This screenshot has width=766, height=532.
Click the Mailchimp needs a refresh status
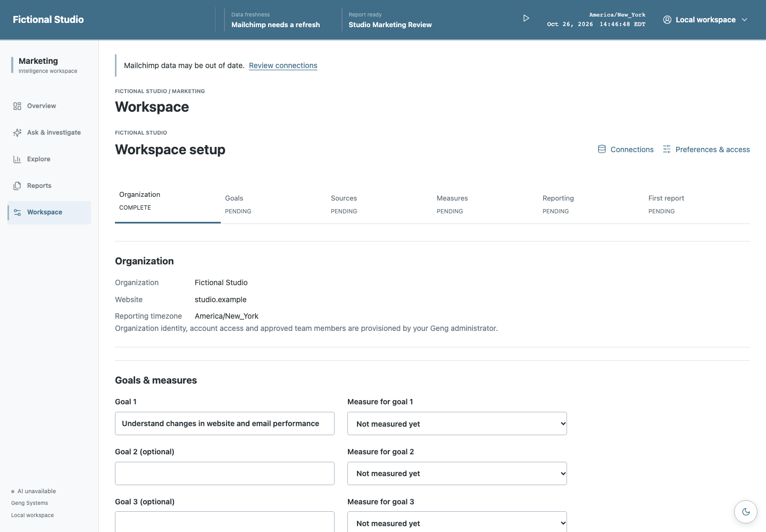276,24
